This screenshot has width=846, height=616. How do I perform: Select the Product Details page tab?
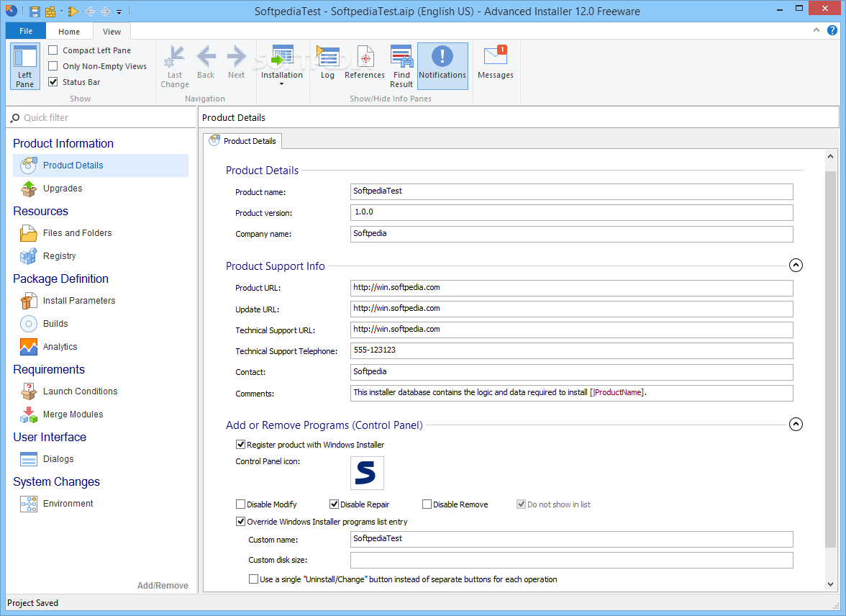[243, 141]
